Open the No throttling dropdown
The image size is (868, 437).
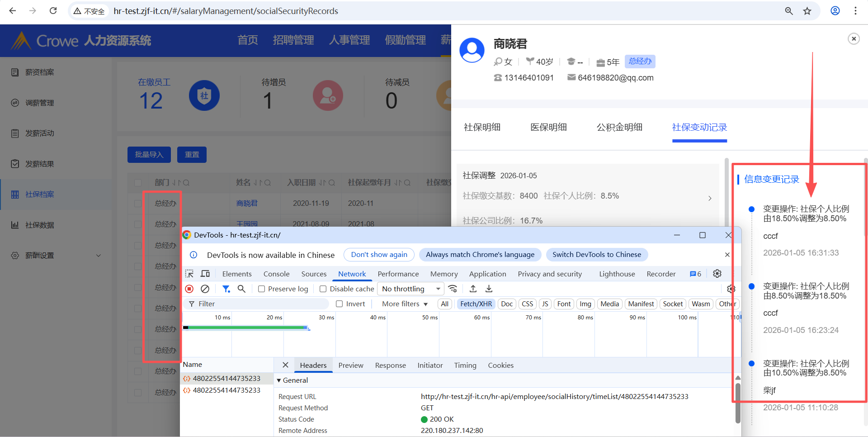point(410,289)
